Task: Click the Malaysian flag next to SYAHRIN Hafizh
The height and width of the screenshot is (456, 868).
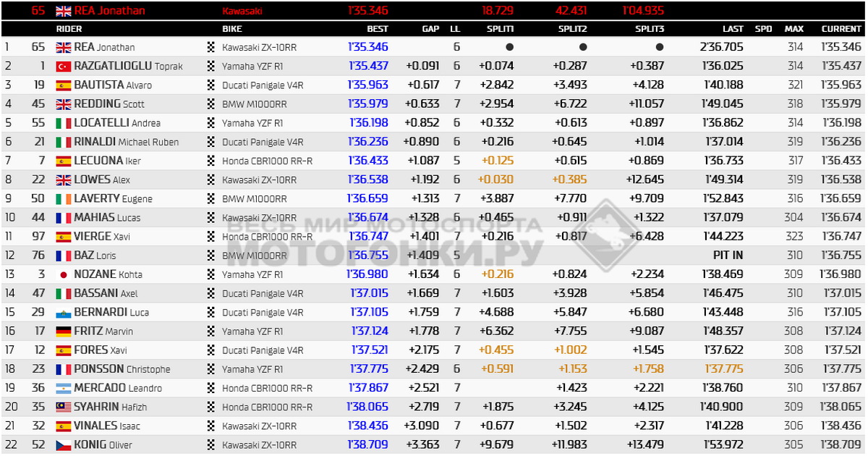Action: click(x=64, y=407)
